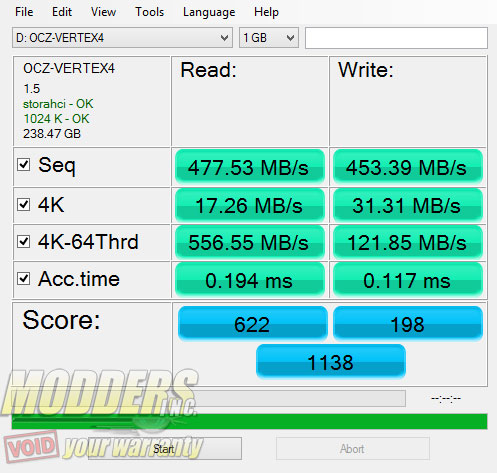Toggle the 4K-64Thrd checkbox
Image resolution: width=497 pixels, height=473 pixels.
pyautogui.click(x=24, y=241)
